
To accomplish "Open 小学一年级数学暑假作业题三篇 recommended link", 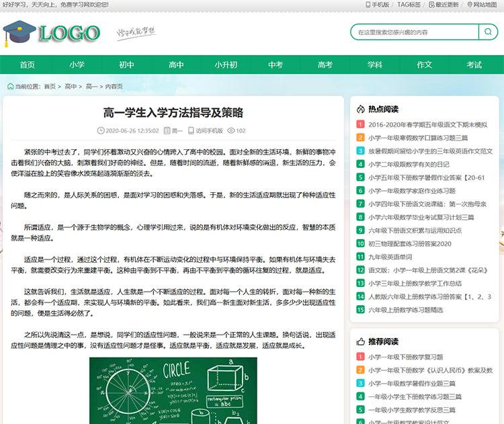I will [x=412, y=383].
